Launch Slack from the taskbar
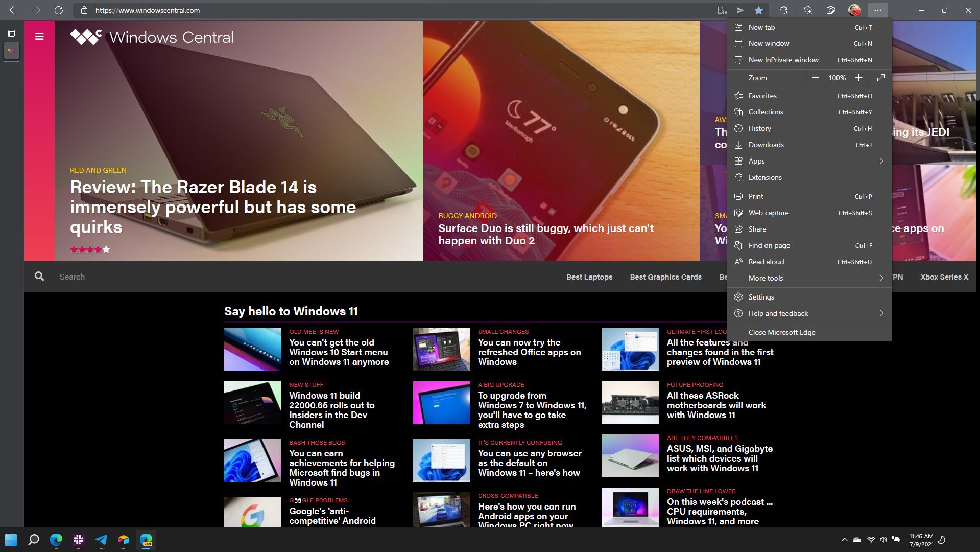 [x=79, y=540]
